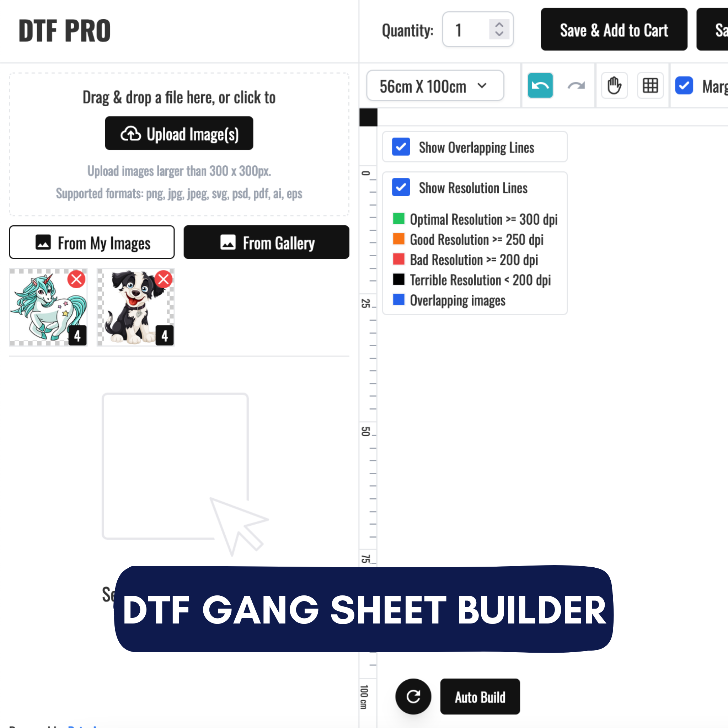This screenshot has height=728, width=728.
Task: Select the From Gallery tab
Action: tap(266, 242)
